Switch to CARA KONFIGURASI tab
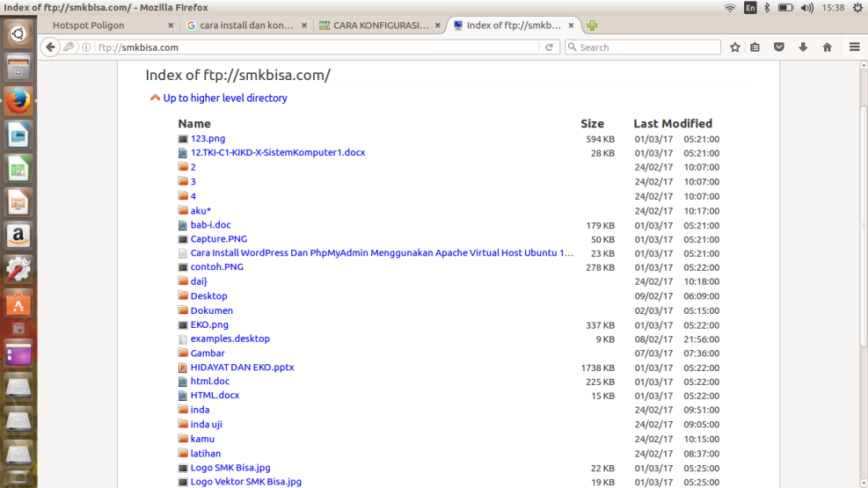The height and width of the screenshot is (488, 868). coord(381,25)
